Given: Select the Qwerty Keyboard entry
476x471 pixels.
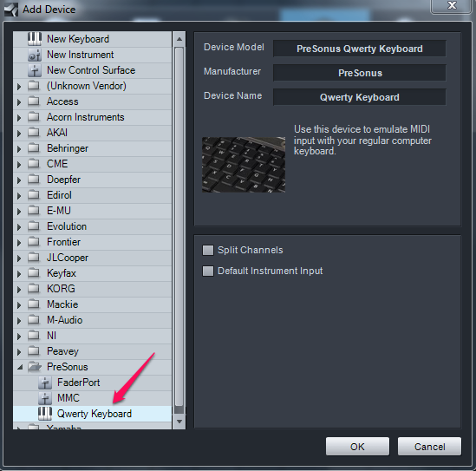Looking at the screenshot, I should pos(92,414).
